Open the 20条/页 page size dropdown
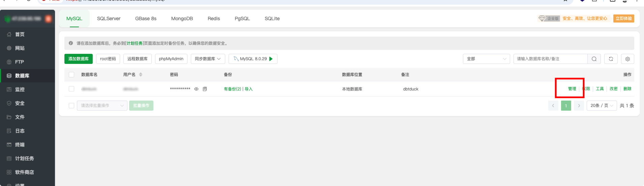 click(x=602, y=106)
